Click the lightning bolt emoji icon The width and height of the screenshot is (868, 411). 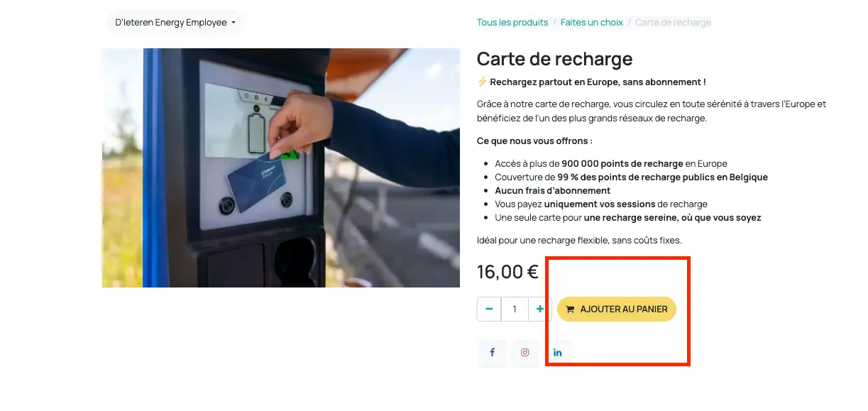(x=483, y=82)
